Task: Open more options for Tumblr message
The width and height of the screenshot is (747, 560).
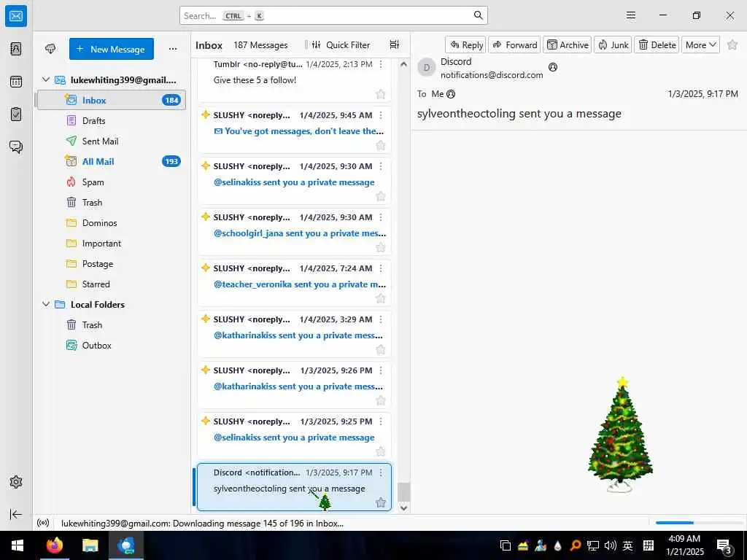Action: click(381, 64)
